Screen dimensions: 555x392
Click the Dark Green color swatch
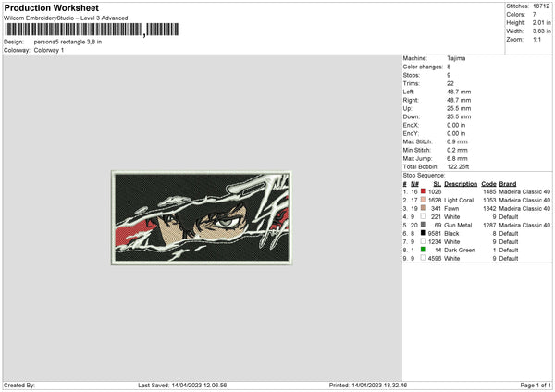(424, 250)
